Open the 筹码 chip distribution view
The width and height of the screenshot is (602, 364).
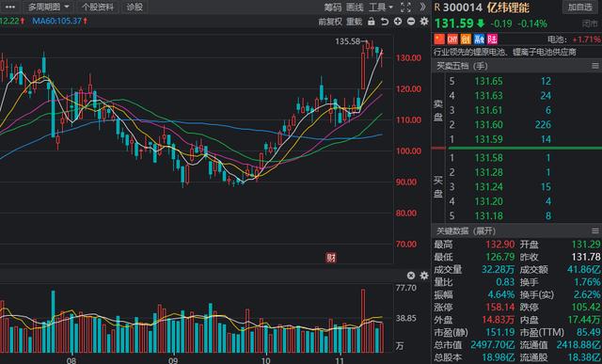[332, 8]
